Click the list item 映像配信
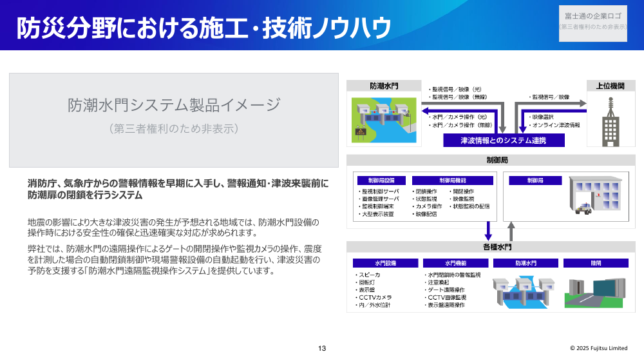 coord(424,214)
